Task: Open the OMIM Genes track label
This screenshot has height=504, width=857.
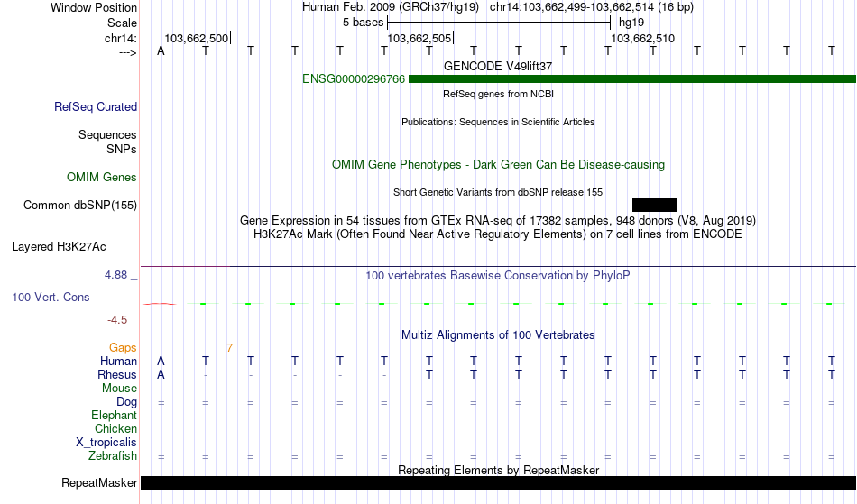Action: pos(102,177)
